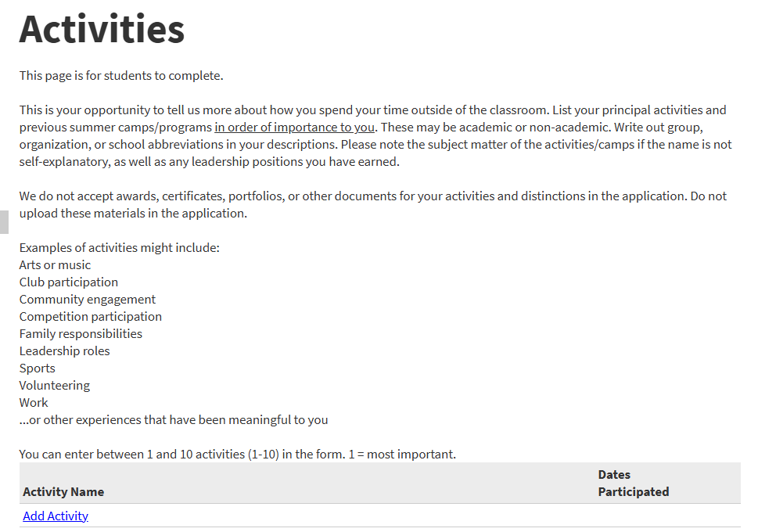Screen dimensions: 758x532
Task: Click the 'Community engagement' list entry
Action: coord(88,300)
